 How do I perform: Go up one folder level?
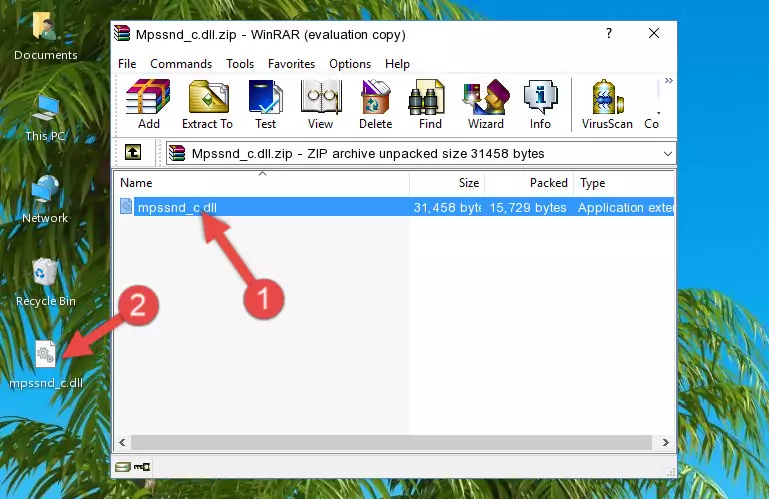click(133, 153)
